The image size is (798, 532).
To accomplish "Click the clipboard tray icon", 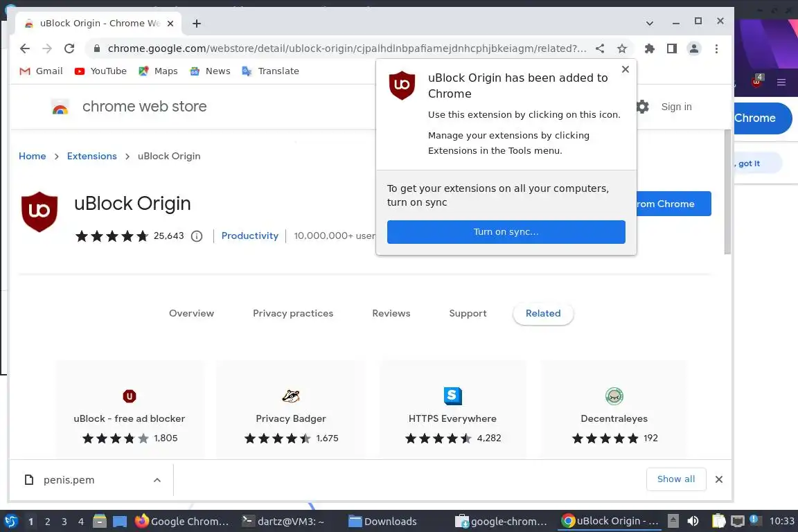I will [x=718, y=521].
